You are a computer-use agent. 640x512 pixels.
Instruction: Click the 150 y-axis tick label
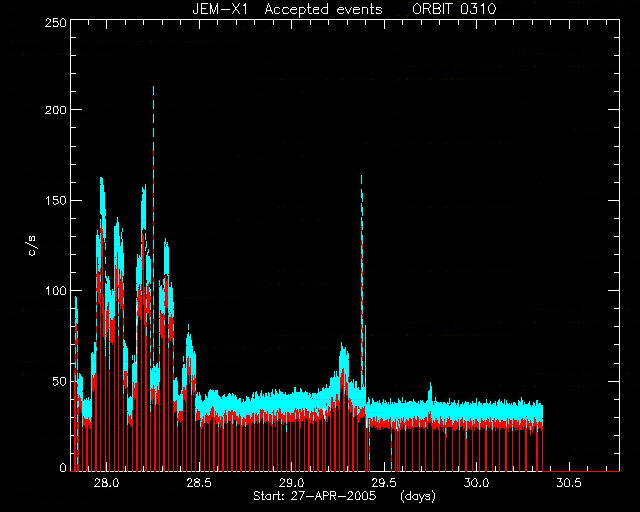point(56,200)
